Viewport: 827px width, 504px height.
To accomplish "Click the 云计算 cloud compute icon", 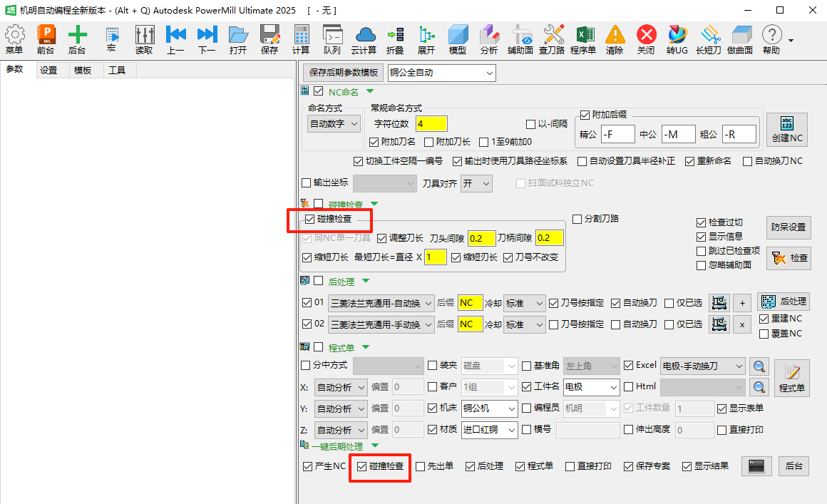I will tap(364, 38).
